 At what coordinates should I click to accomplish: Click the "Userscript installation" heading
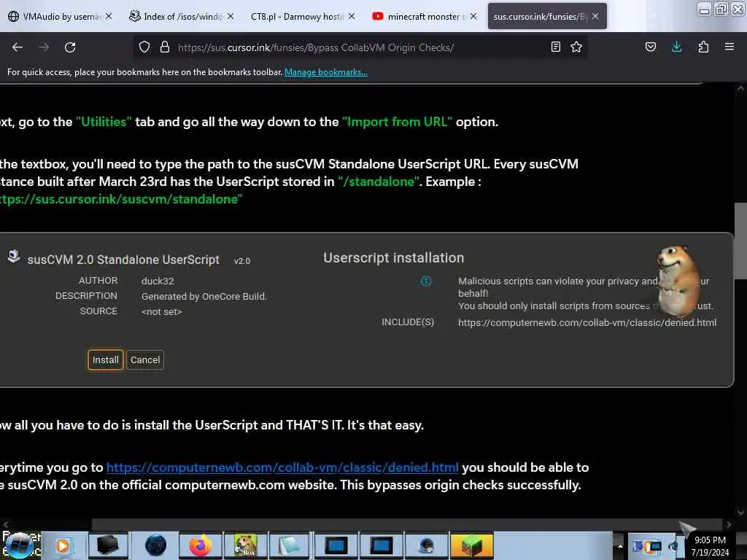point(393,258)
